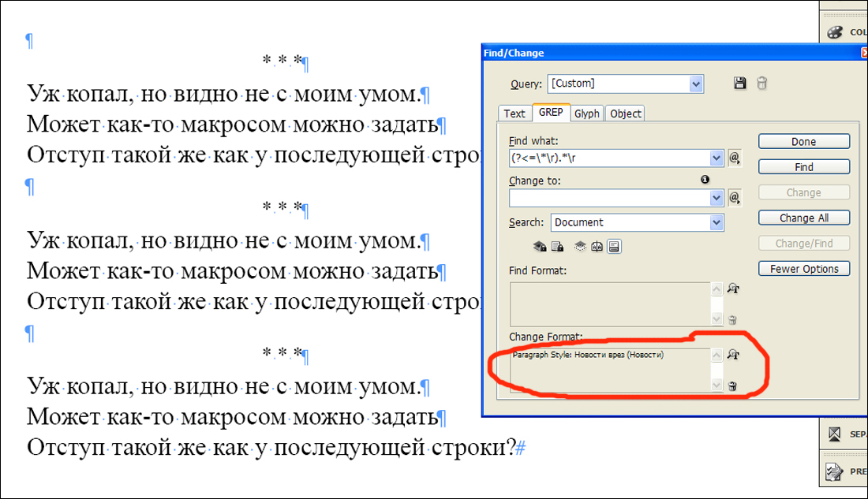Click the Find/Change dialog title bar

674,53
